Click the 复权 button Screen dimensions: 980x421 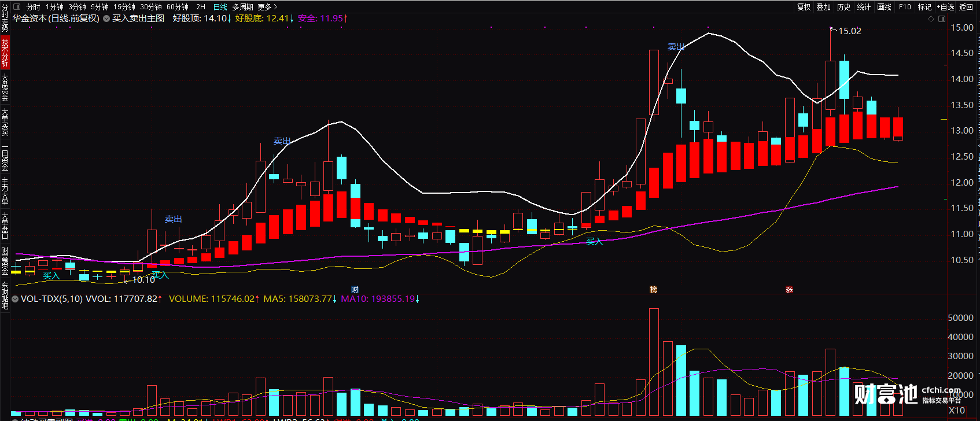coord(804,7)
